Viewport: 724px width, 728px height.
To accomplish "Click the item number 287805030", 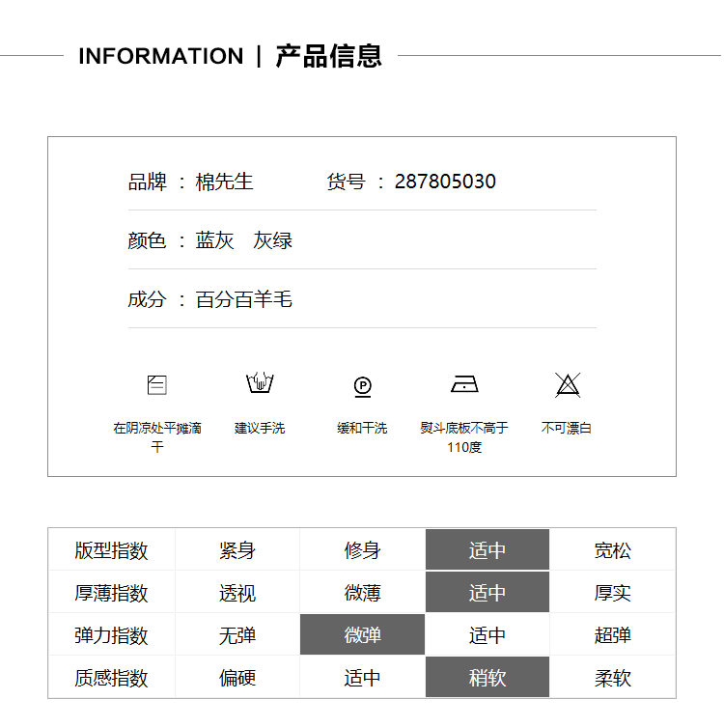I will click(x=445, y=182).
